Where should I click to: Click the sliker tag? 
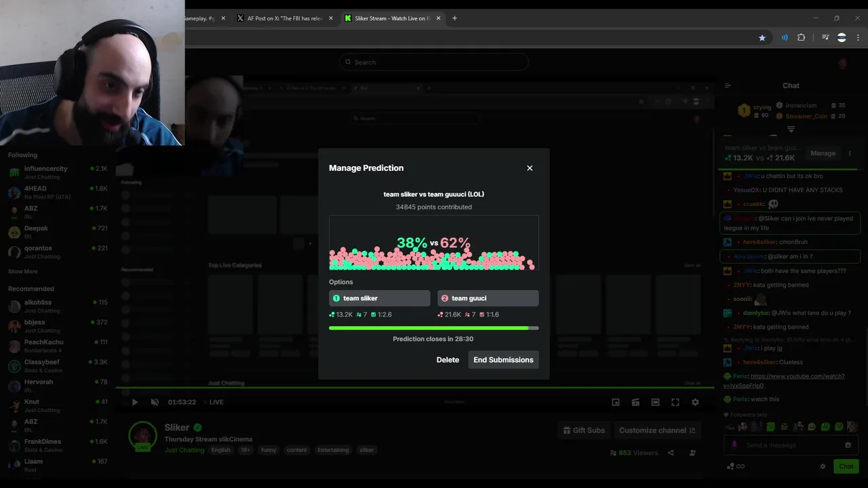pyautogui.click(x=366, y=450)
